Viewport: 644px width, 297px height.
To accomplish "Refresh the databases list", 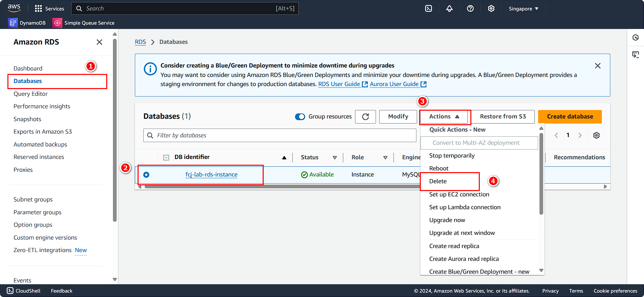I will 365,117.
